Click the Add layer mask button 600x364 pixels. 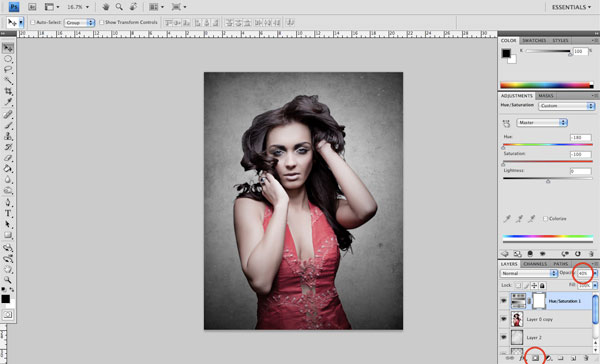click(535, 358)
